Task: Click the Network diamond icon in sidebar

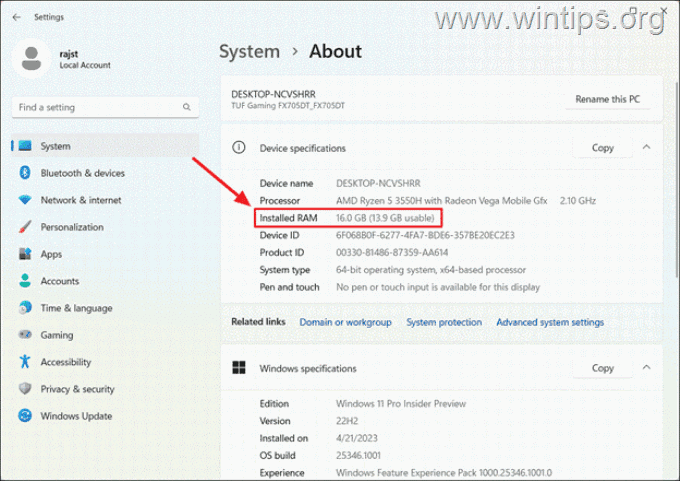Action: [25, 200]
